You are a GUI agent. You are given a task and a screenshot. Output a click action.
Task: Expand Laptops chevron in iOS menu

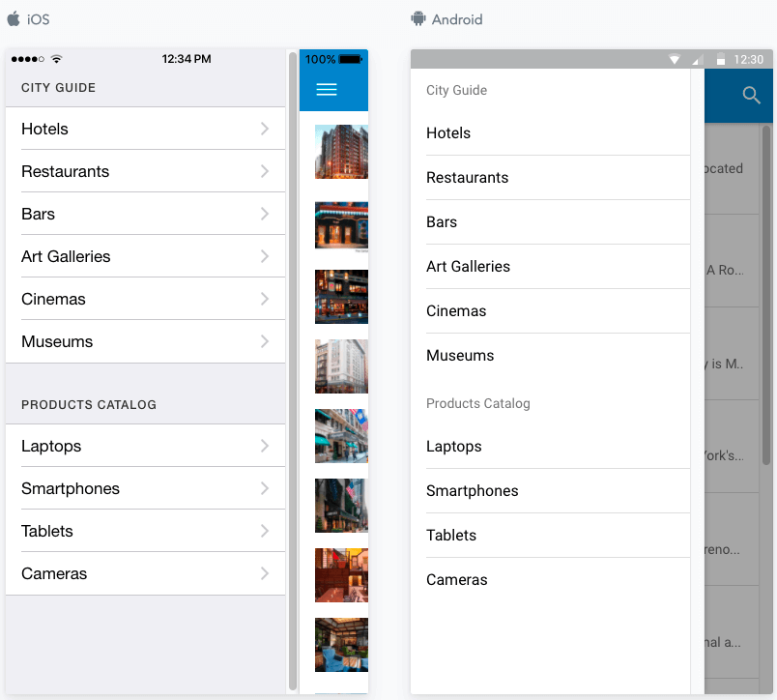(265, 446)
